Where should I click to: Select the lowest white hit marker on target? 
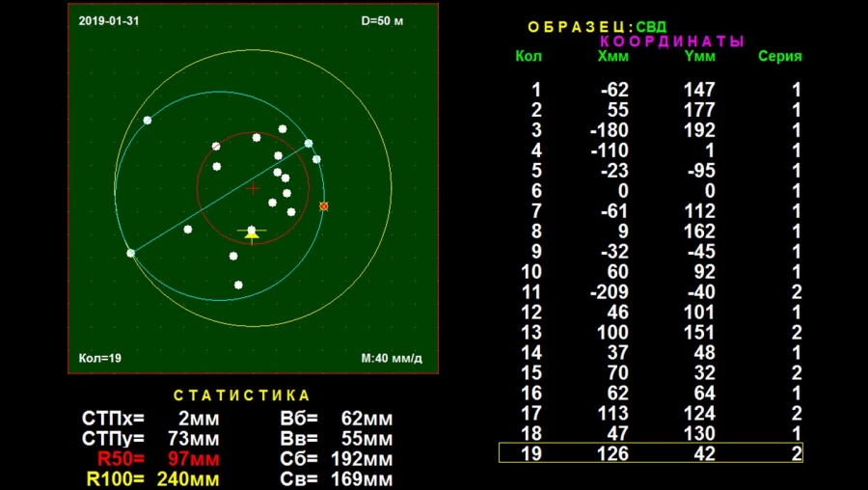(238, 285)
